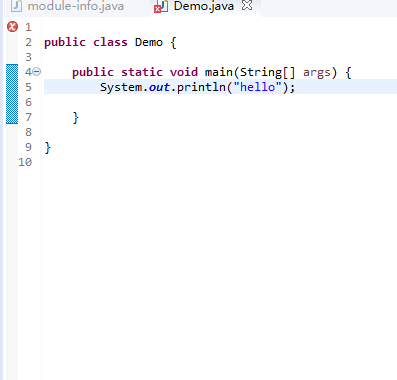Screen dimensions: 397x380
Task: Select the Demo.java editor tab
Action: tap(204, 6)
